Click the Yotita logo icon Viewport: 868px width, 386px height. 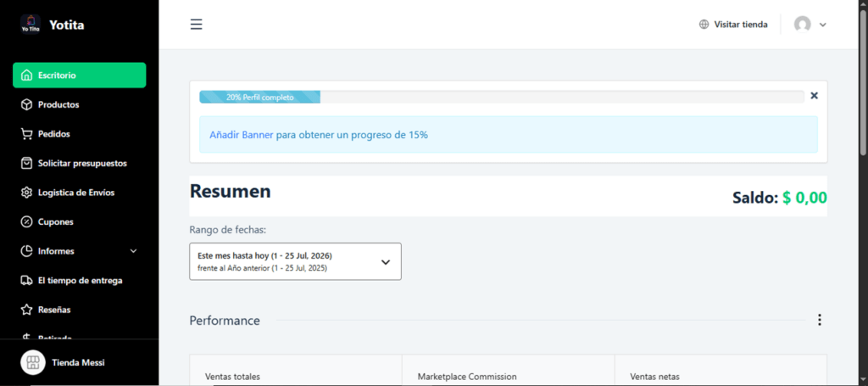tap(31, 25)
